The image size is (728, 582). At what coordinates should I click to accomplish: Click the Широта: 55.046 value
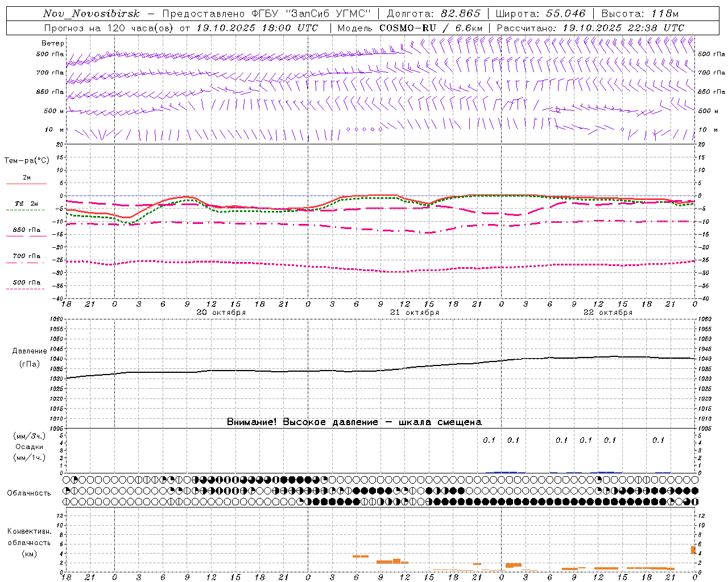540,14
